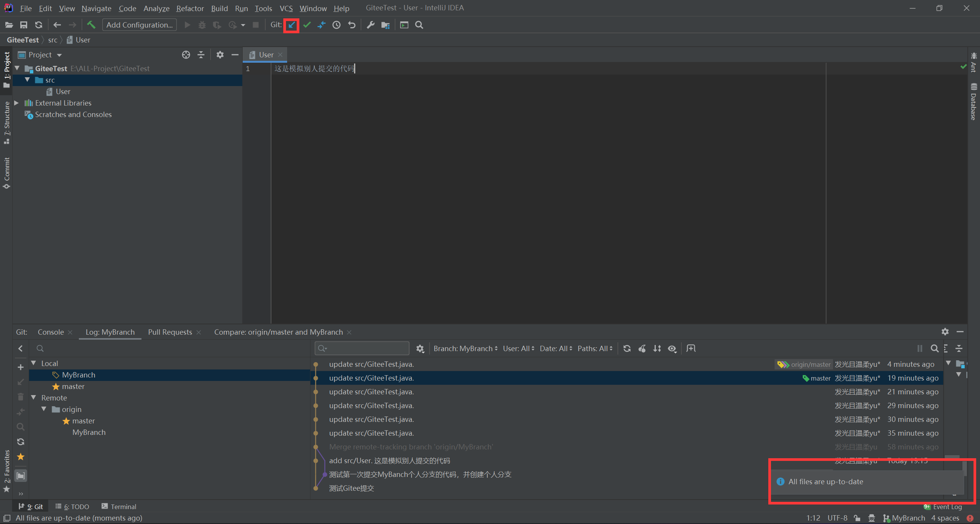The width and height of the screenshot is (980, 524).
Task: Click the Git compare with branch icon
Action: pyautogui.click(x=322, y=25)
